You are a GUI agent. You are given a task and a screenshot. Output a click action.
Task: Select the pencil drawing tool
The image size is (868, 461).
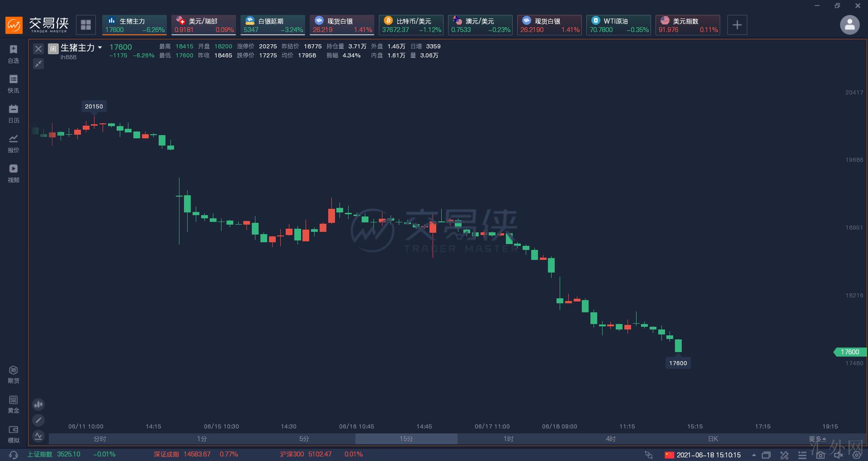38,420
